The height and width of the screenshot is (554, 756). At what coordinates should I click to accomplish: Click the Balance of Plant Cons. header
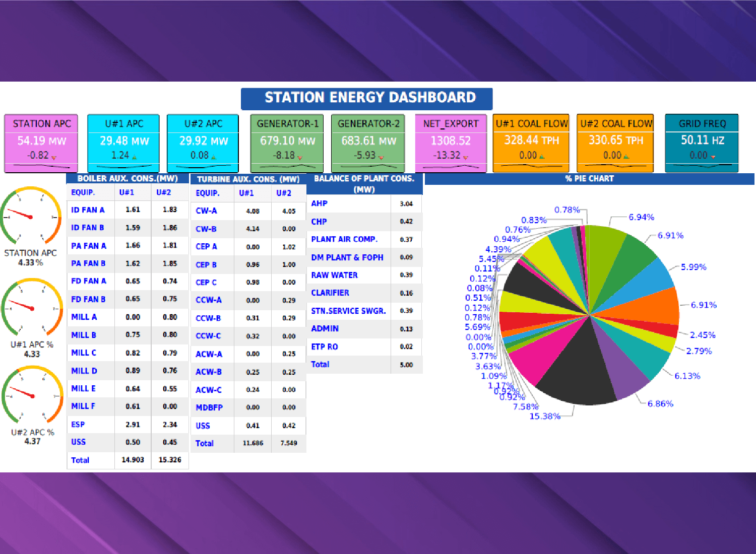(x=364, y=184)
